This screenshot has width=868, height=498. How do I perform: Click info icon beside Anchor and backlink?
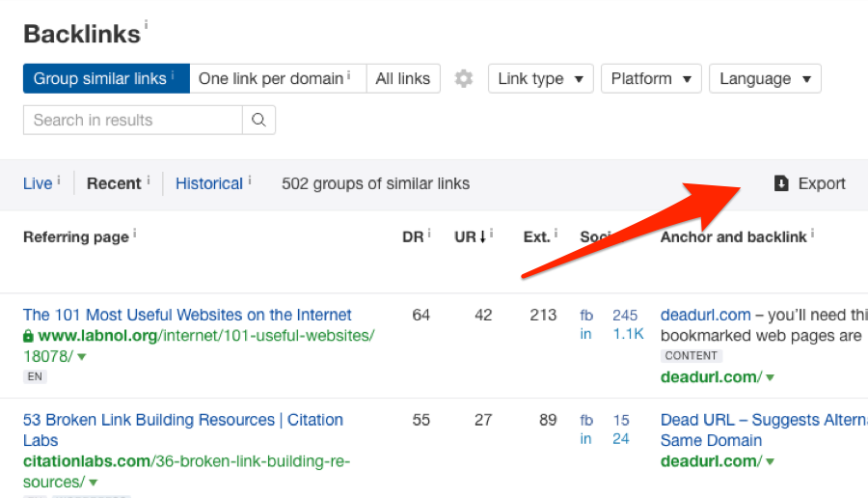[x=812, y=234]
